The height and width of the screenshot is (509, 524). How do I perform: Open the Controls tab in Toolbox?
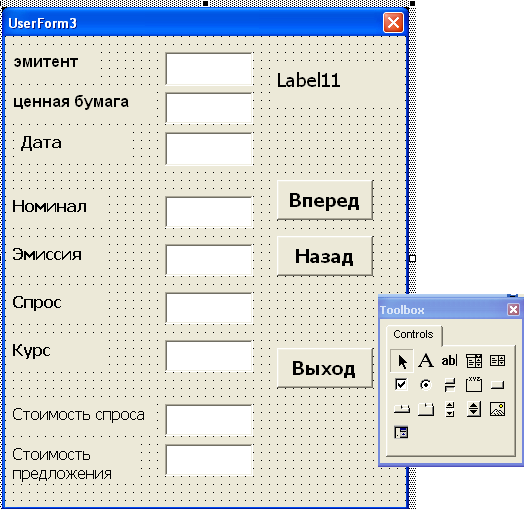pos(413,334)
